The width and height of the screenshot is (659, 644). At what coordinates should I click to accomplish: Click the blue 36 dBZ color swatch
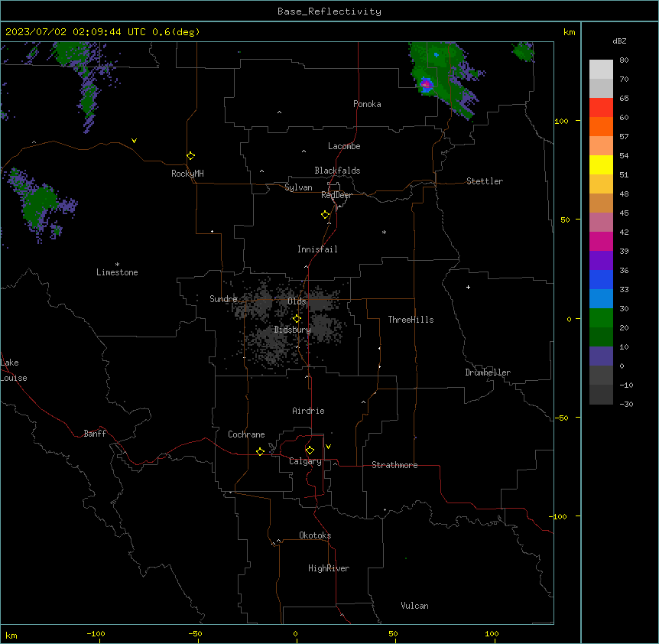pos(601,279)
